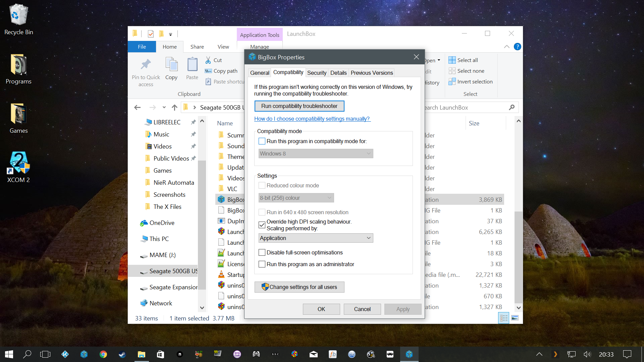Viewport: 644px width, 362px height.
Task: Open the Previous Versions tab
Action: click(x=372, y=73)
